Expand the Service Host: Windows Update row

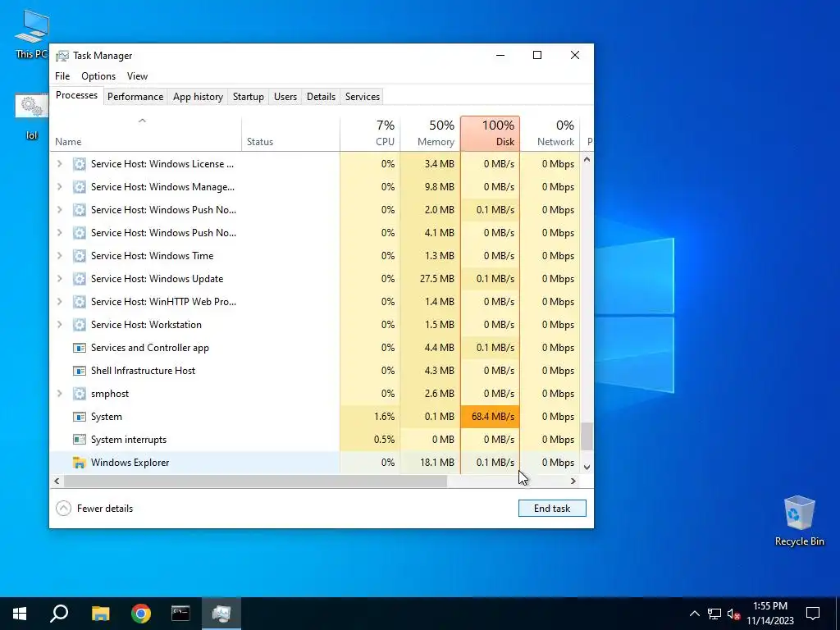click(59, 279)
